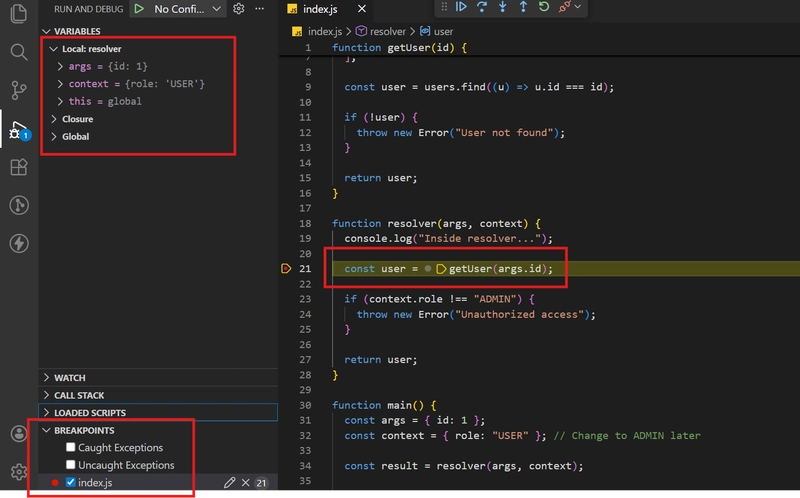Enable Caught Exceptions breakpoint checkbox
Image resolution: width=800 pixels, height=498 pixels.
[x=70, y=447]
